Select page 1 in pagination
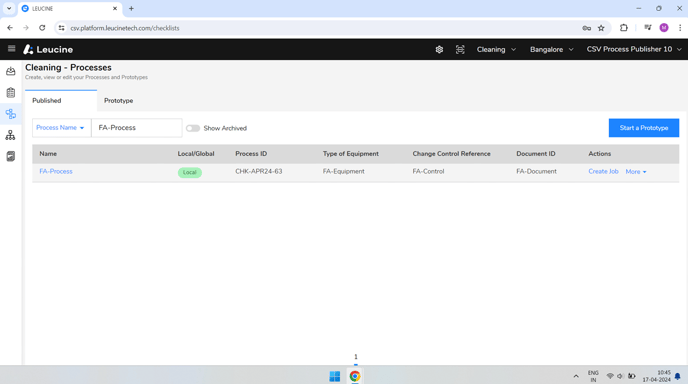Viewport: 688px width, 384px height. click(356, 357)
